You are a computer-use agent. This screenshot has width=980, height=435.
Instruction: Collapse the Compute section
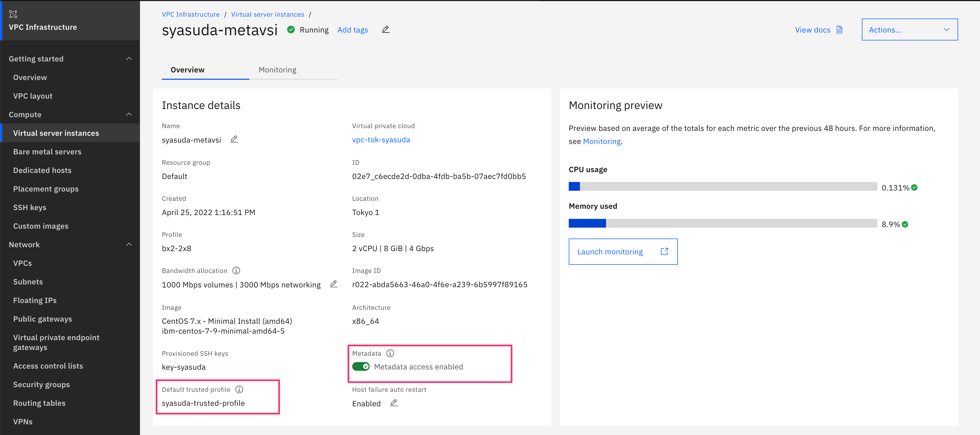[129, 114]
